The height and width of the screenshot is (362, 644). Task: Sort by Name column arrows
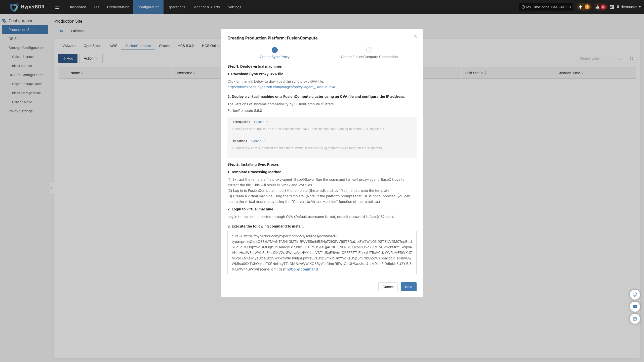pos(82,73)
